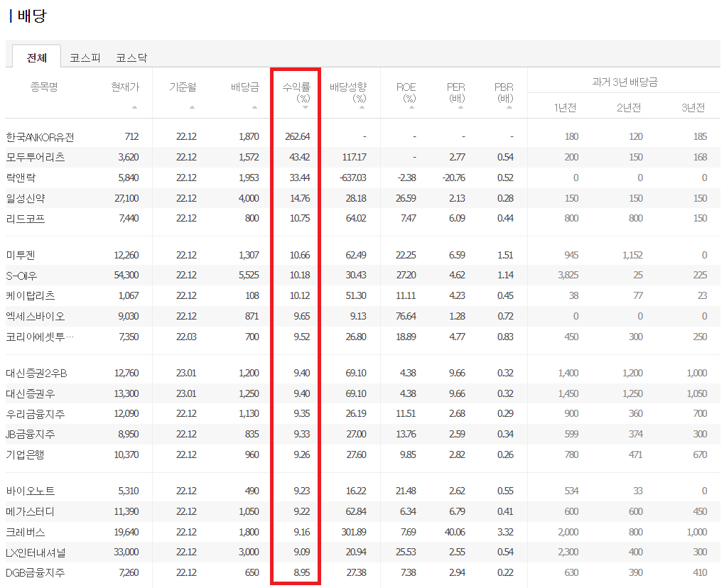Click the 과거 3년 배당금 header

625,82
